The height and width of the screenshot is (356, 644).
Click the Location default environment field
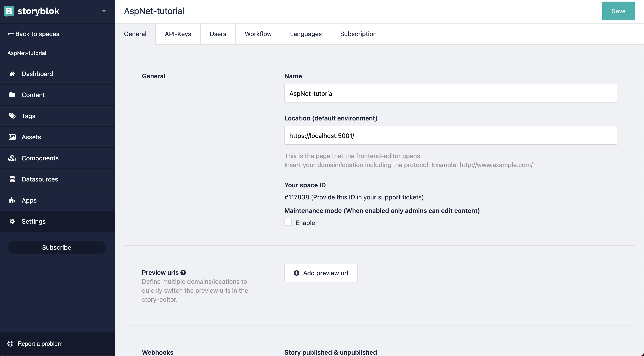[x=451, y=135]
